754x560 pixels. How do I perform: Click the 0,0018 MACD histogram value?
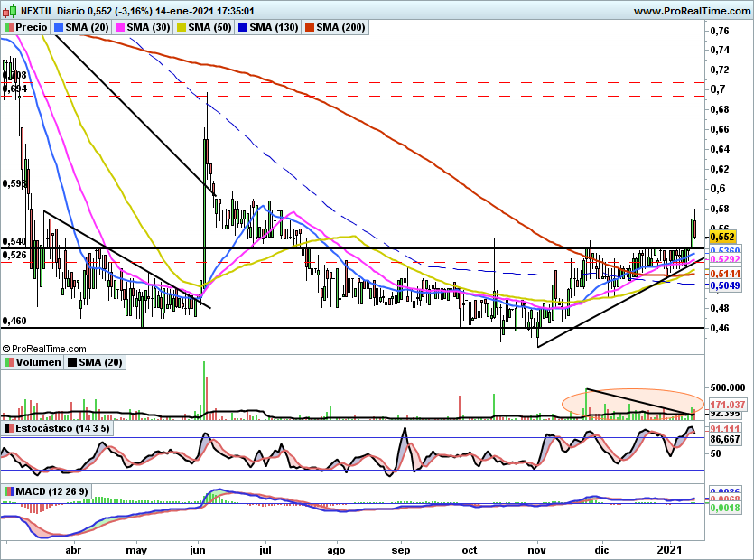tap(725, 508)
